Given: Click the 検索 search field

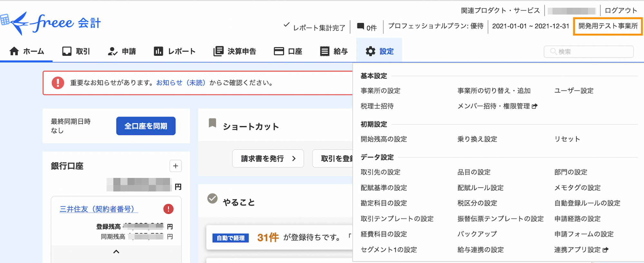Looking at the screenshot, I should tap(589, 52).
